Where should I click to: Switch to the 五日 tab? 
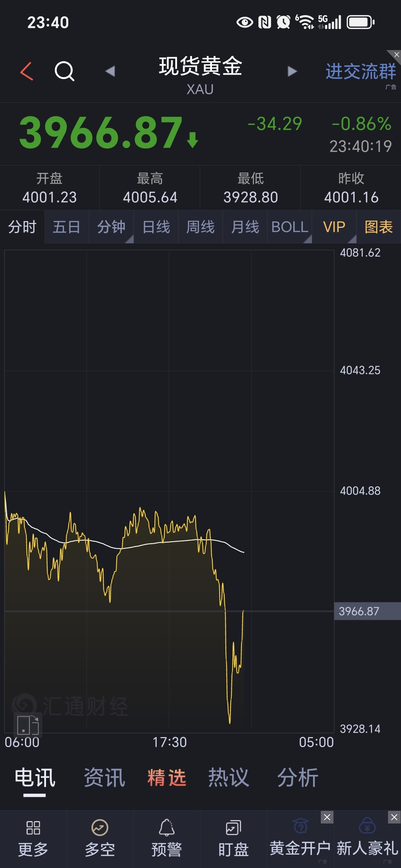click(x=67, y=227)
